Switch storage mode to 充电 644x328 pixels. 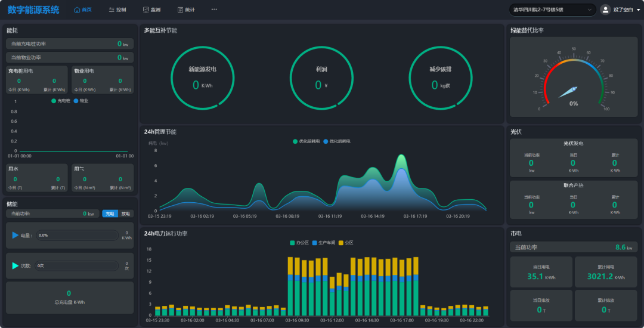pos(110,213)
